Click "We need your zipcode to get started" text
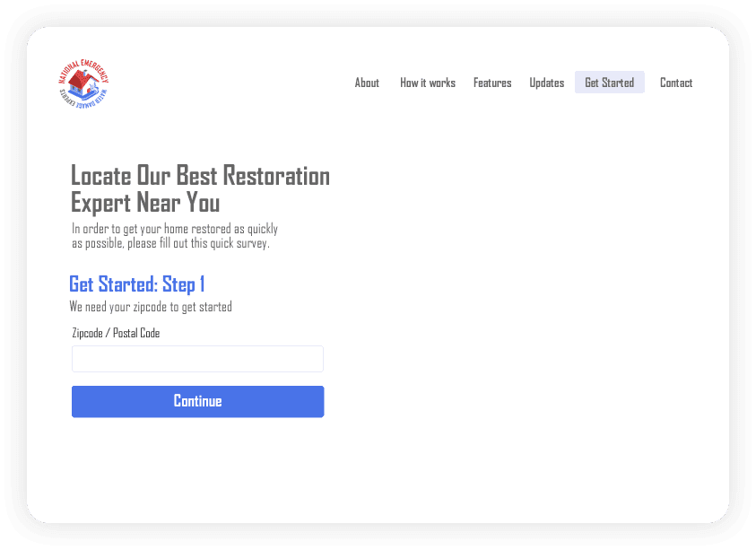This screenshot has width=756, height=550. 151,307
